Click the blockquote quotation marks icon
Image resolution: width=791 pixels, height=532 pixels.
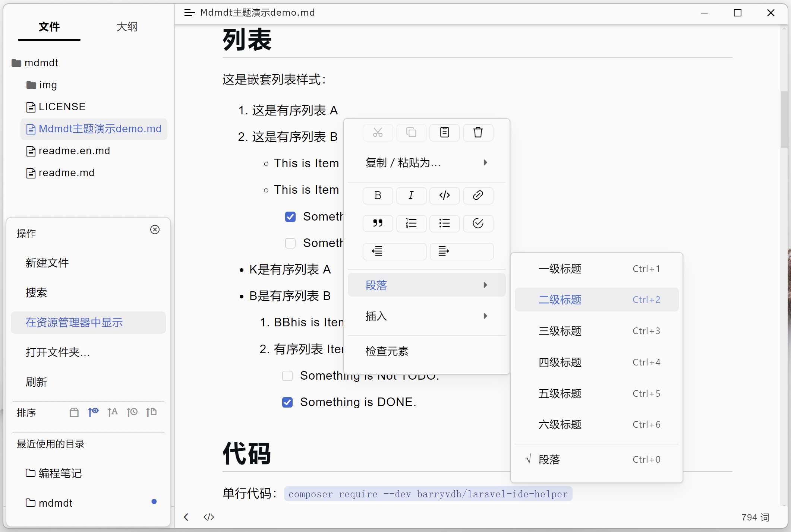pyautogui.click(x=378, y=224)
